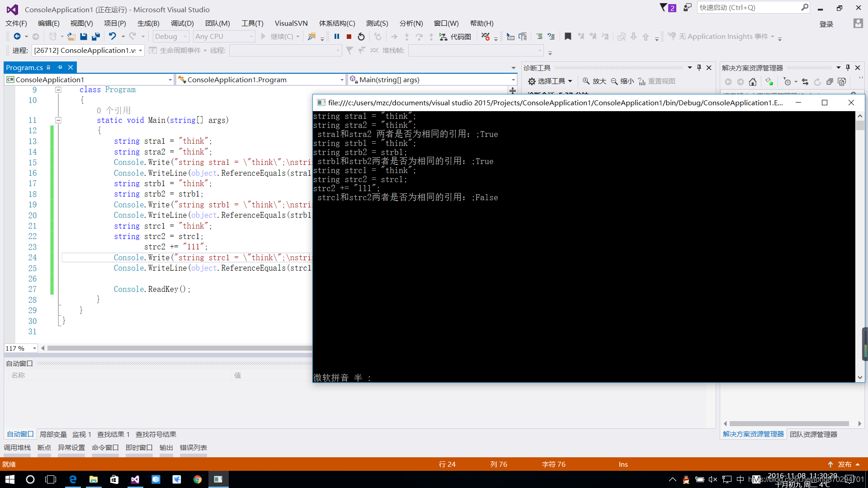Open the VisualSVN menu

point(291,23)
